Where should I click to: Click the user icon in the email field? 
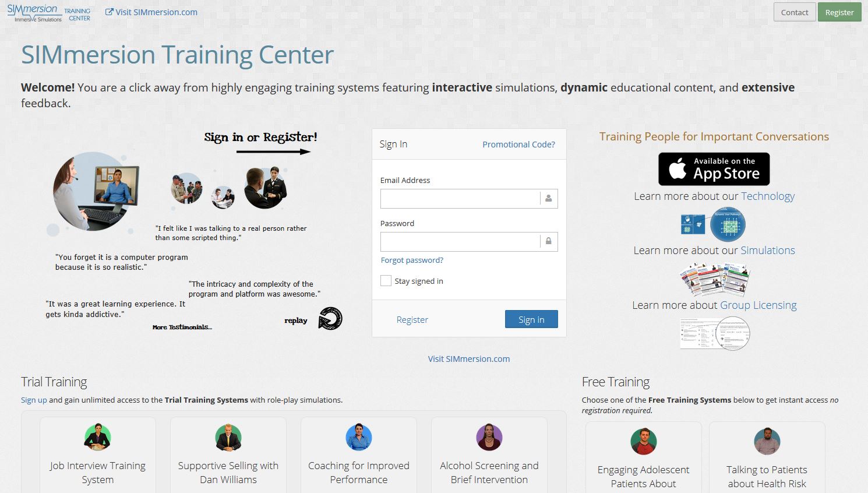point(548,199)
